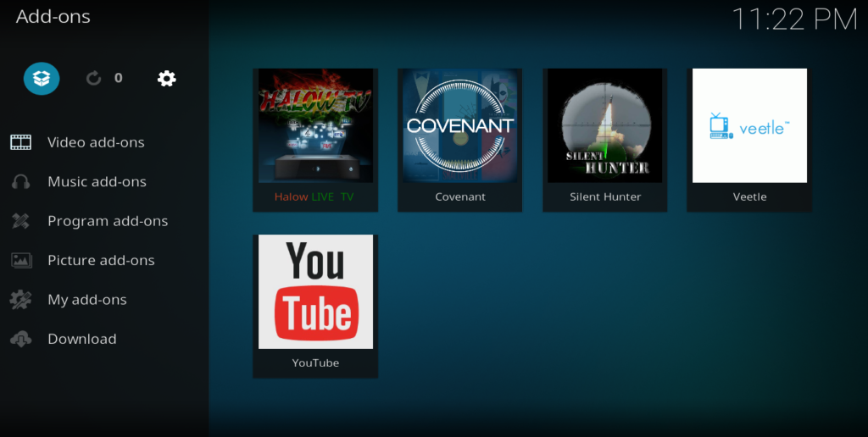Click the YouTube label text
Viewport: 868px width, 437px height.
click(315, 362)
